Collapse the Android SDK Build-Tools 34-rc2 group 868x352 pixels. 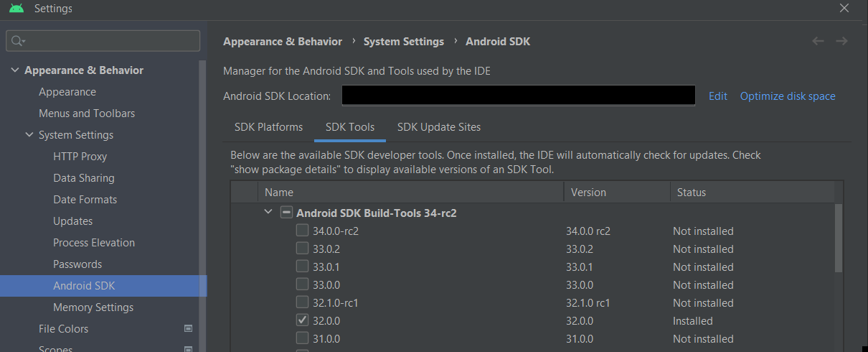tap(268, 213)
